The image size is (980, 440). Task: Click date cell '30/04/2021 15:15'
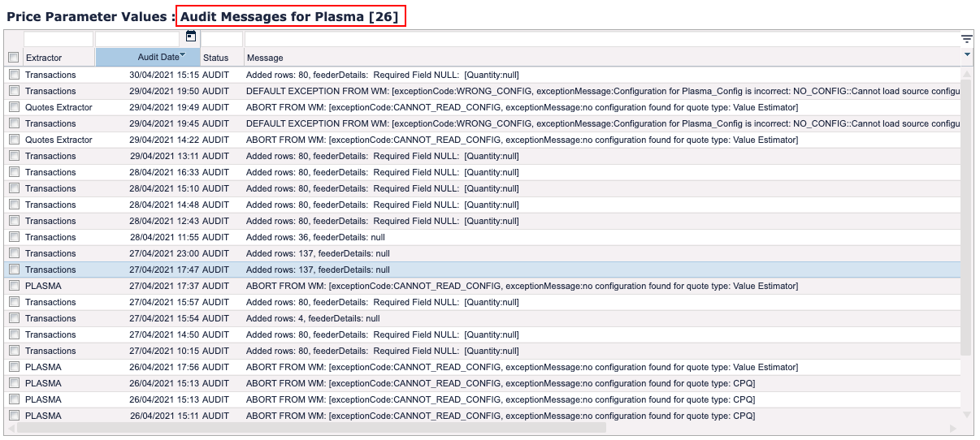164,75
